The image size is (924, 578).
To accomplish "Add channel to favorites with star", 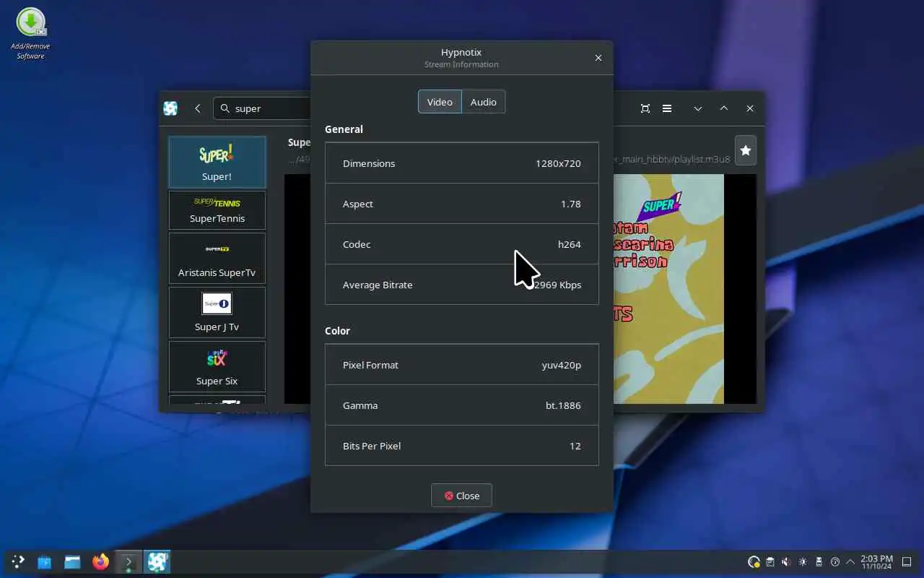I will click(746, 150).
